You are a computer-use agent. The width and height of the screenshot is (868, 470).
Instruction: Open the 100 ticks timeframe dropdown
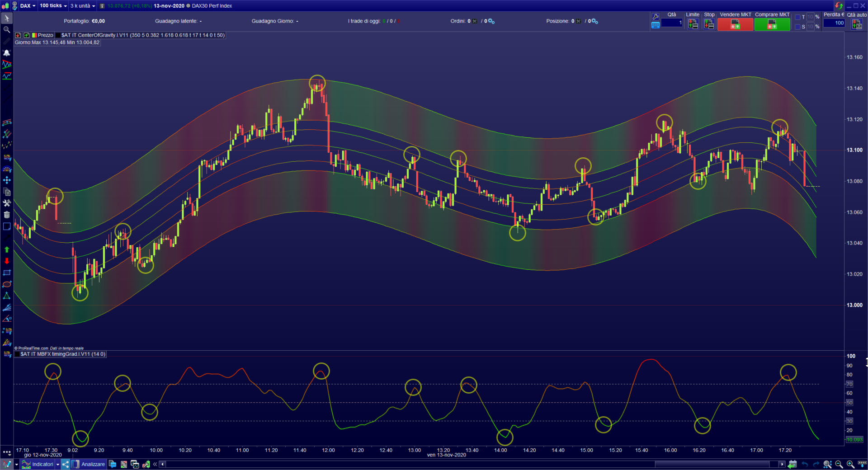53,6
